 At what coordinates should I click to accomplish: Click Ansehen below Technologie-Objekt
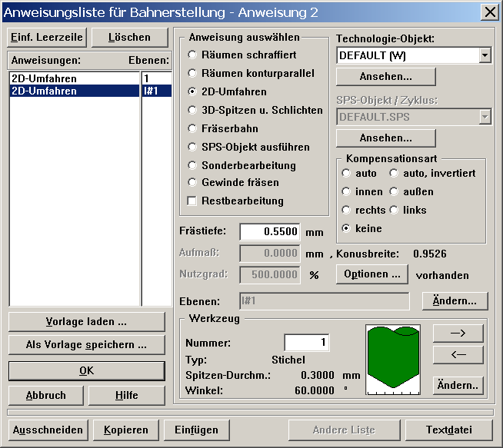click(x=386, y=77)
